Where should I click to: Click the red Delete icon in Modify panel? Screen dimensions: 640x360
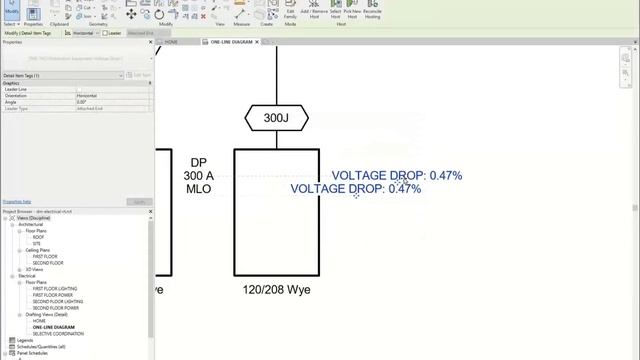point(203,17)
